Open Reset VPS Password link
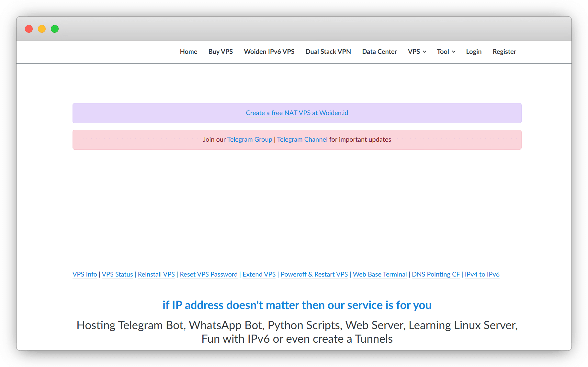 [209, 274]
